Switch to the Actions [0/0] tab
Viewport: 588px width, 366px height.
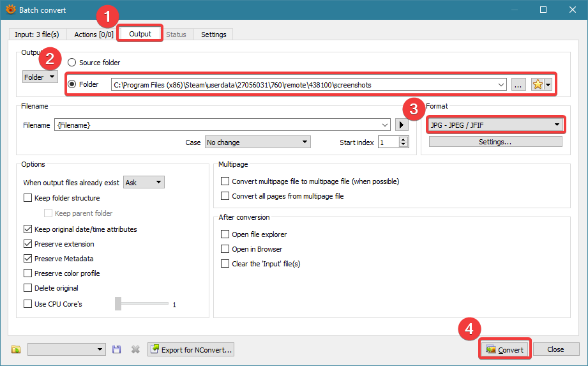point(94,34)
